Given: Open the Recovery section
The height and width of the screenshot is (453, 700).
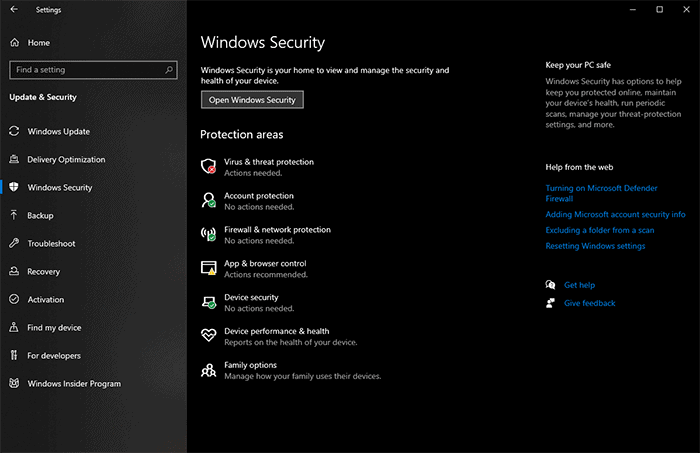Looking at the screenshot, I should 43,271.
